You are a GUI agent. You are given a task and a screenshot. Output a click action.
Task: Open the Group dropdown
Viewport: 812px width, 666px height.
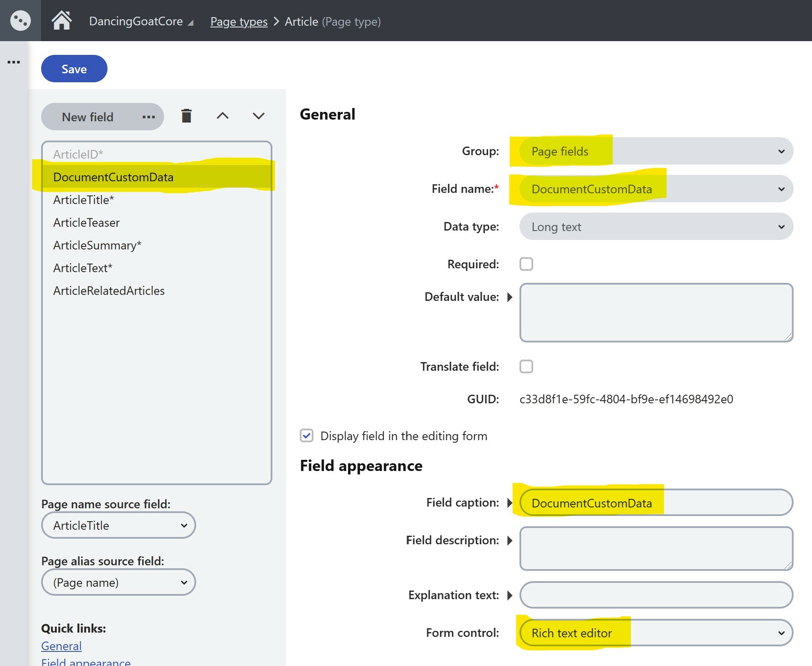click(x=656, y=151)
